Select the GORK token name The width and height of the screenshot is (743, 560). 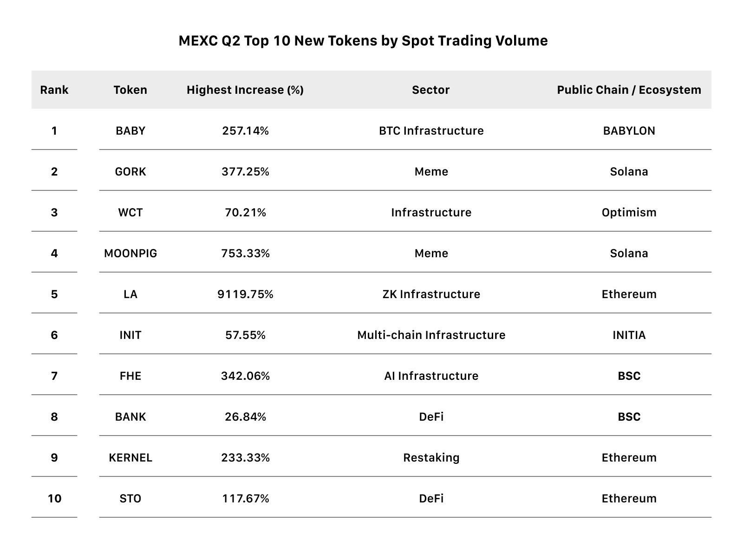coord(130,172)
